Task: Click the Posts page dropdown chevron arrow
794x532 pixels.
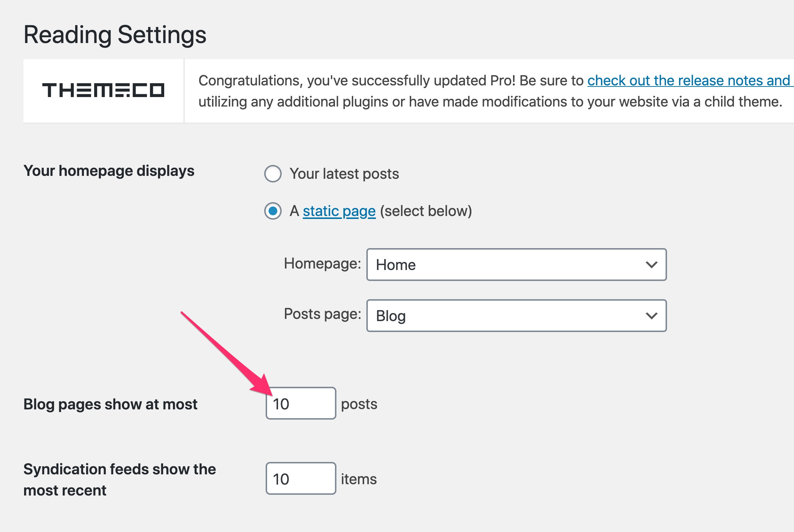Action: click(x=651, y=316)
